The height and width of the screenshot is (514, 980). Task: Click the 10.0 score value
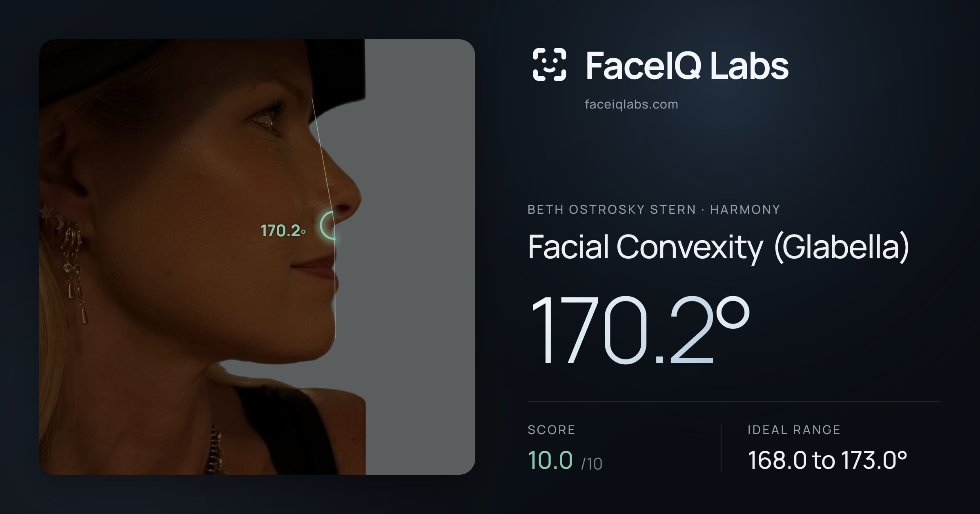550,460
